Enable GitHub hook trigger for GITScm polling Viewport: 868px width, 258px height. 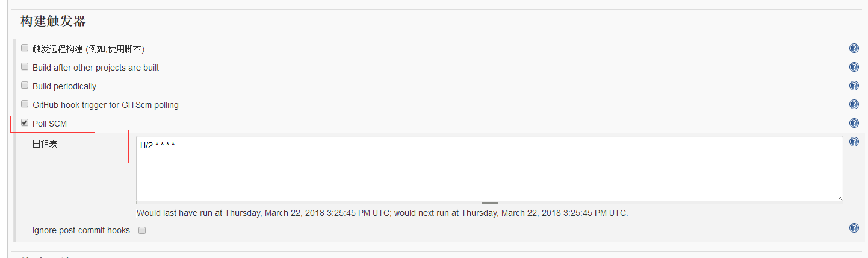tap(25, 104)
